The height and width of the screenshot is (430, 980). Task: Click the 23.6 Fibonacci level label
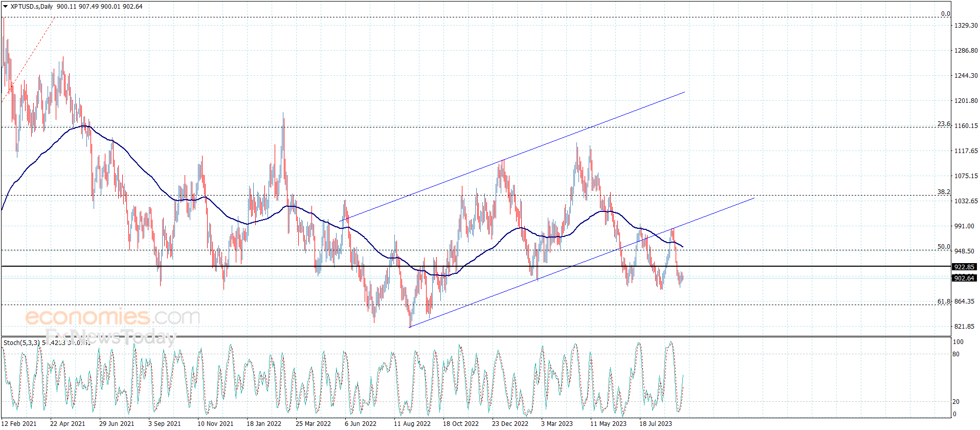pos(944,124)
